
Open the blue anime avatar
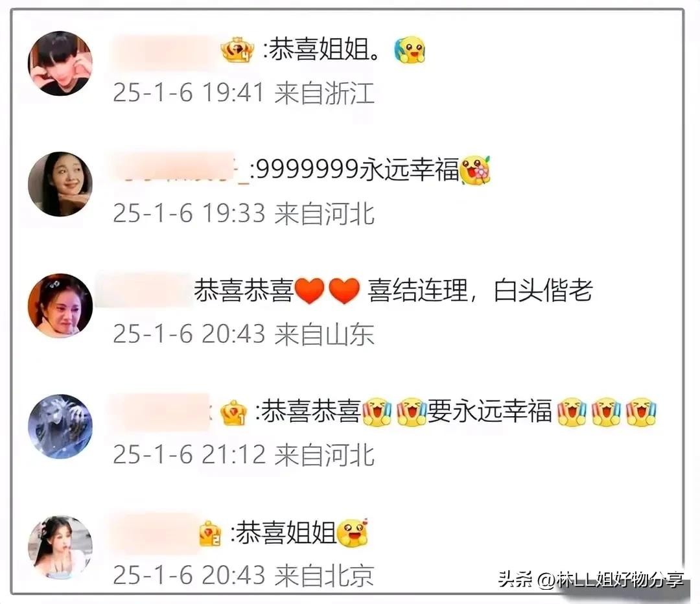(60, 426)
